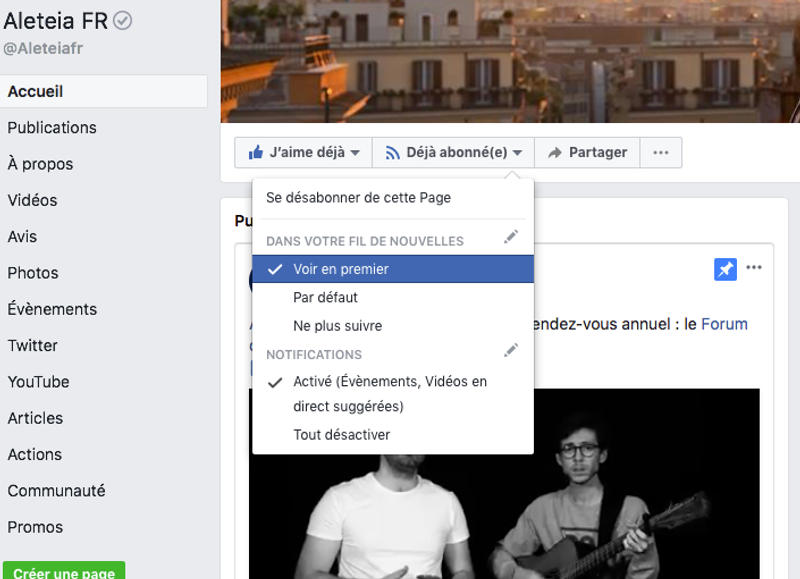Open the post options three-dot menu

[x=754, y=267]
